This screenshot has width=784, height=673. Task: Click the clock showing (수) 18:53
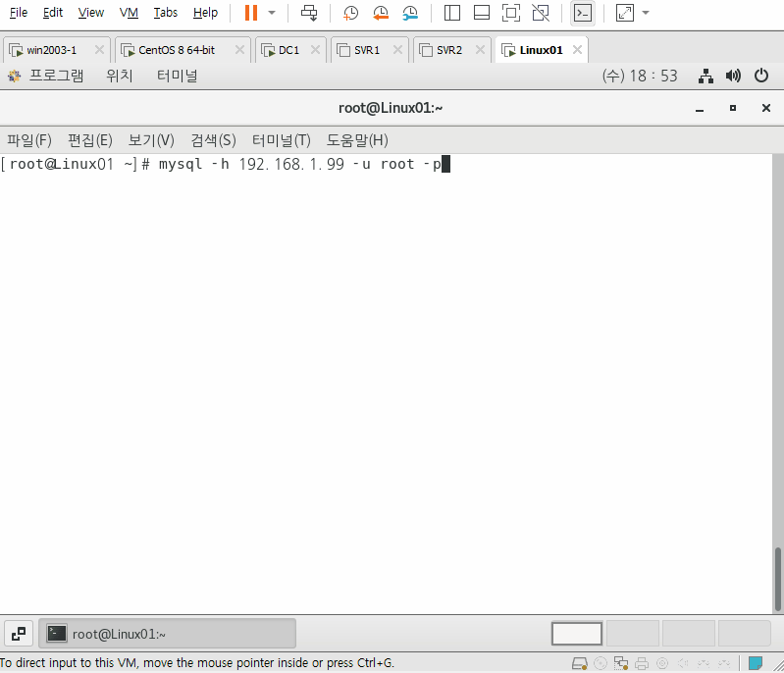(640, 76)
